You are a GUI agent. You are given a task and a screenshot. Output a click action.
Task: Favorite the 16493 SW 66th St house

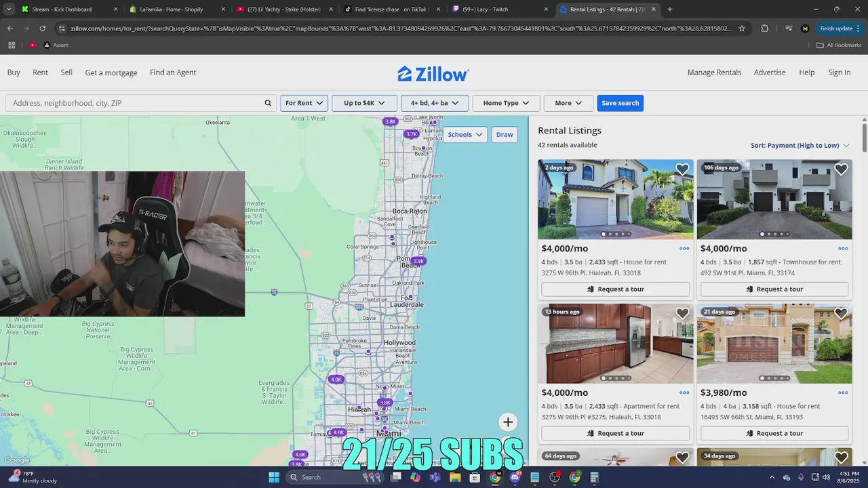(x=841, y=314)
